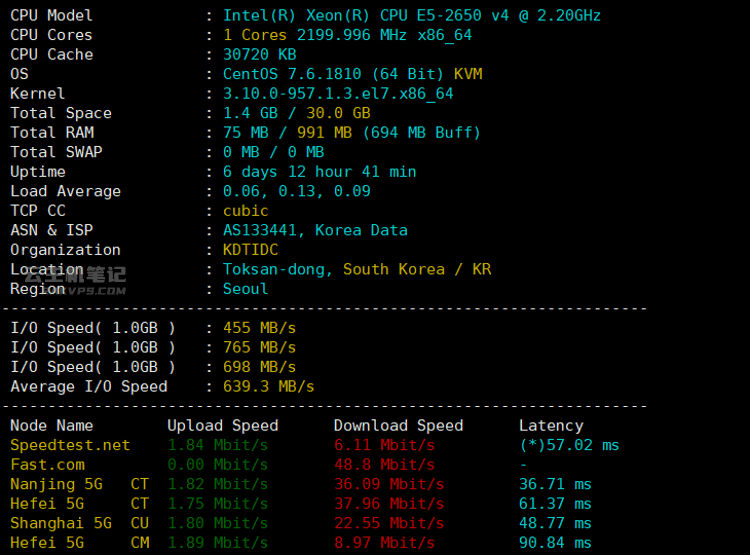Viewport: 750px width, 555px height.
Task: Click Fast.com download speed 48.8 Mbit/s
Action: pyautogui.click(x=385, y=465)
